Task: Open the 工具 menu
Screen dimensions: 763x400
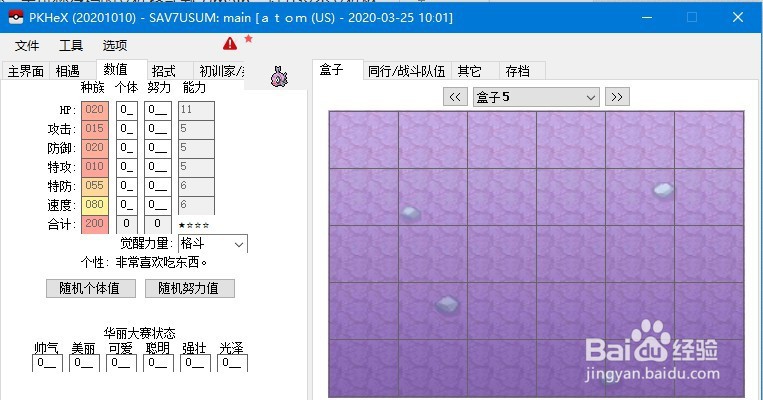Action: coord(71,46)
